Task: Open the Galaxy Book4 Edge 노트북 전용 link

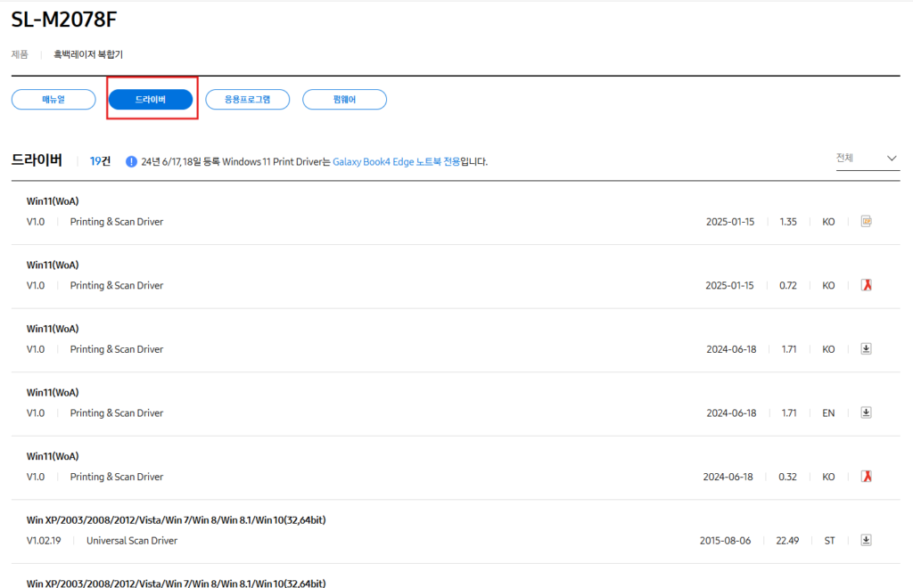Action: click(396, 161)
